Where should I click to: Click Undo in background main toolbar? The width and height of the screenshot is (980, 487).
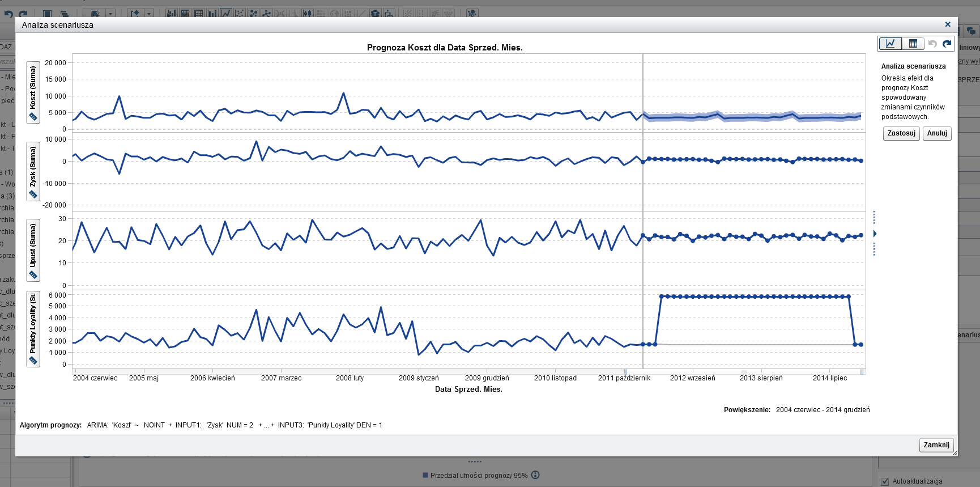pos(8,14)
